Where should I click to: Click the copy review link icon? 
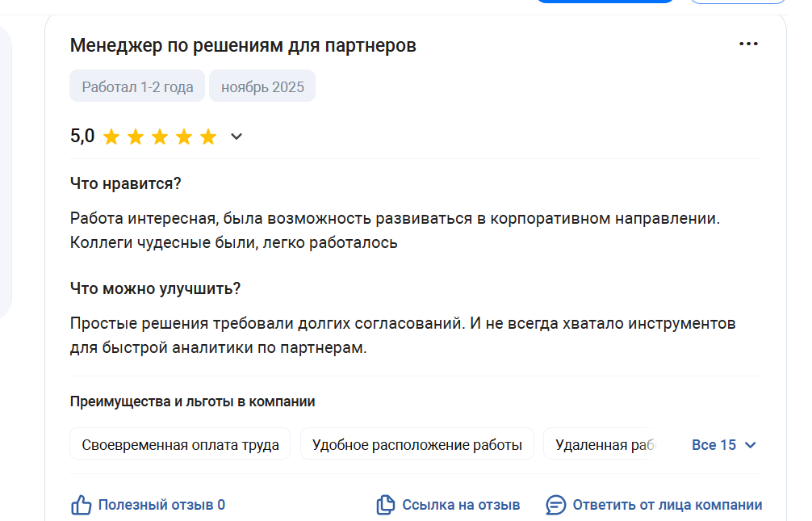[x=386, y=506]
